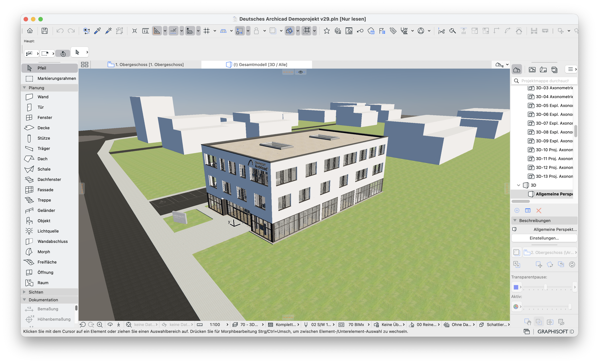
Task: Click the Einstellungen... button
Action: pyautogui.click(x=544, y=238)
